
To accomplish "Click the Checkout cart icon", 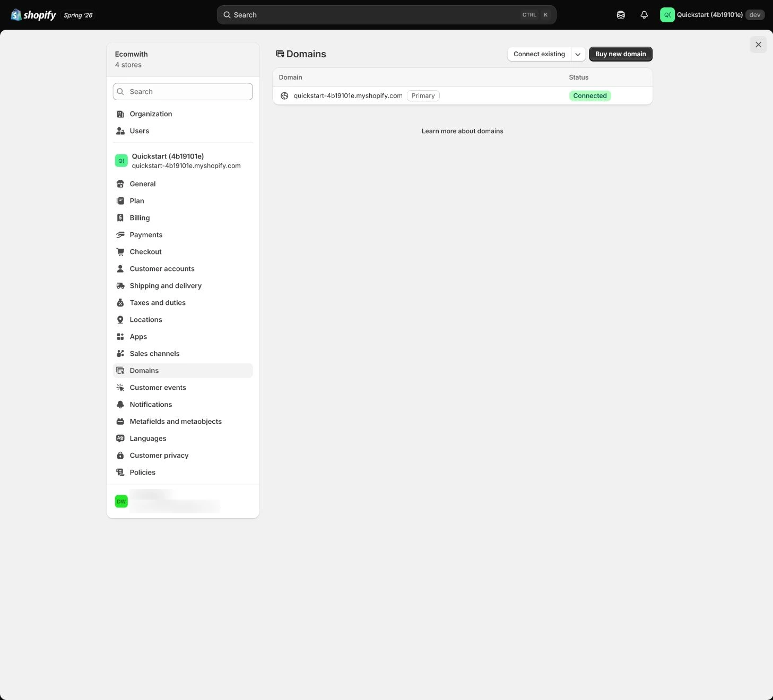I will [x=120, y=252].
